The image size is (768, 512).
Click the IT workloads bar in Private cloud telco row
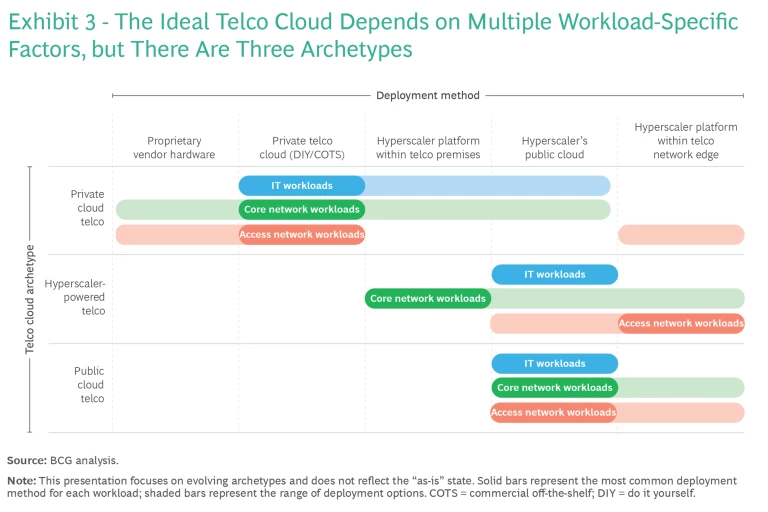301,185
